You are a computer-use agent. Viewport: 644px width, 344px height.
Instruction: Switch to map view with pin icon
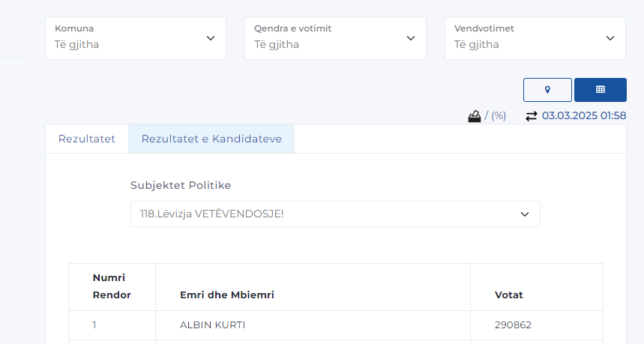pyautogui.click(x=547, y=90)
